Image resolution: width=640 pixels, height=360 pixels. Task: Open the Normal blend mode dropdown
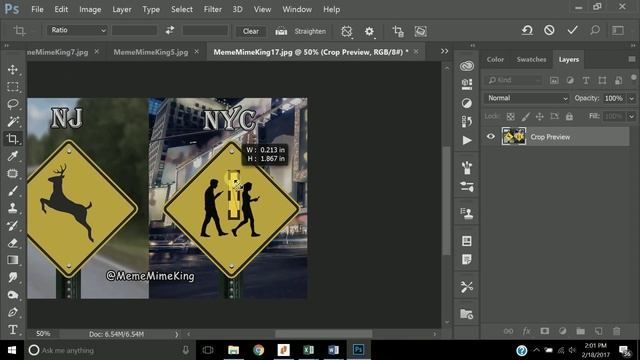pyautogui.click(x=526, y=98)
